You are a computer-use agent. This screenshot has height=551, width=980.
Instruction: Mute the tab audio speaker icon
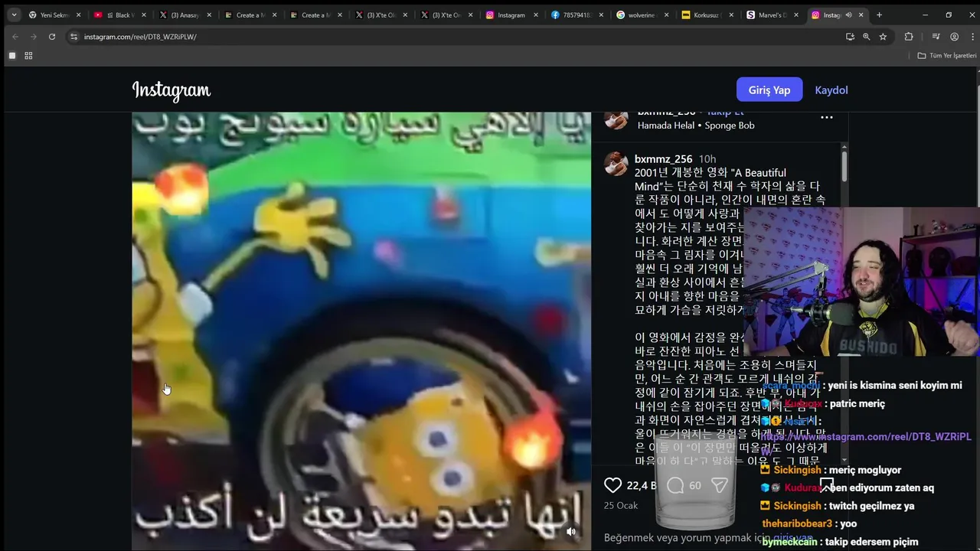pos(848,15)
